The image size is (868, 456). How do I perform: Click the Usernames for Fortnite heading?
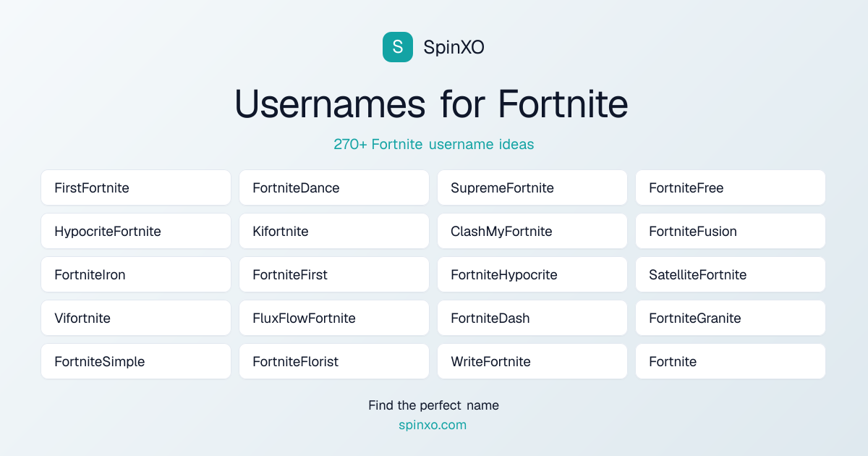(x=432, y=104)
